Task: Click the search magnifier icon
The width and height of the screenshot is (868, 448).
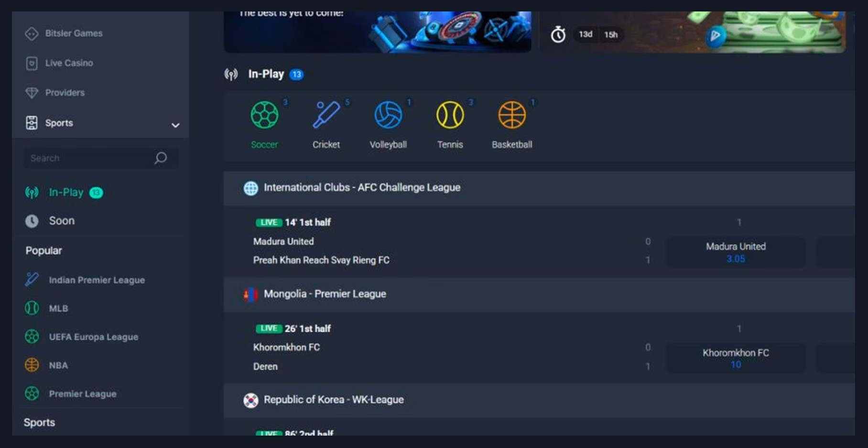Action: (161, 158)
